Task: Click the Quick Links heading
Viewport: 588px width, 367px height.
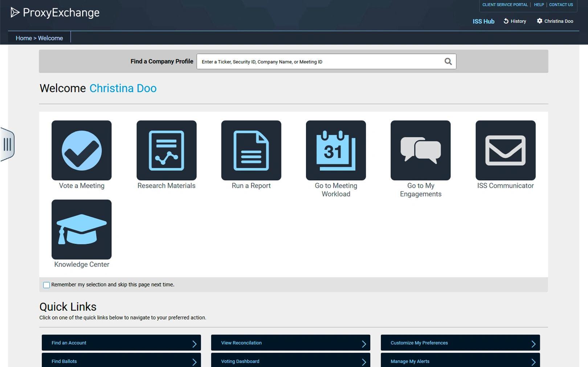Action: pos(68,307)
